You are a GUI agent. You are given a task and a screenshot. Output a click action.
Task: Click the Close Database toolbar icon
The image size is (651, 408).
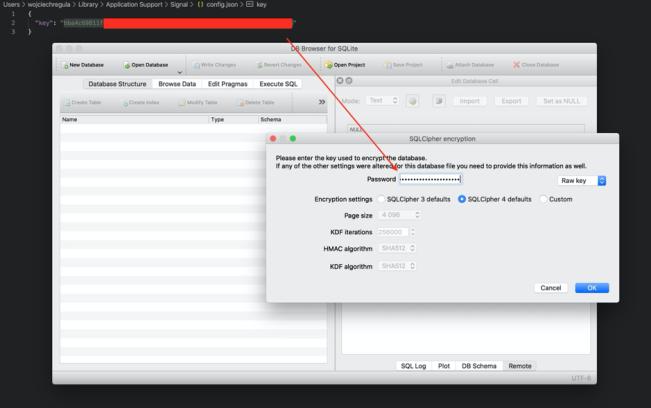point(536,65)
